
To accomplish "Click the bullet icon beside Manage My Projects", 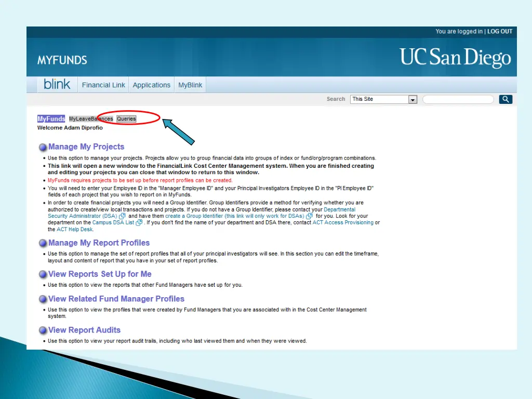I will point(43,147).
